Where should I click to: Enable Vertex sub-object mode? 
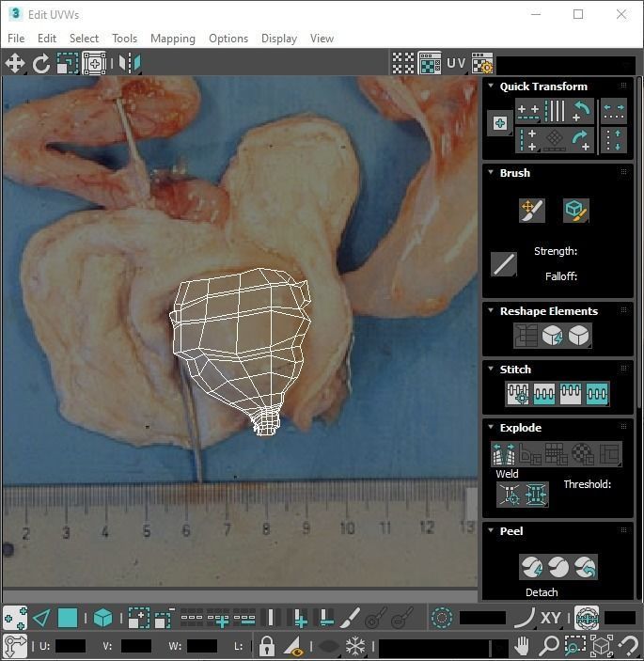point(15,619)
